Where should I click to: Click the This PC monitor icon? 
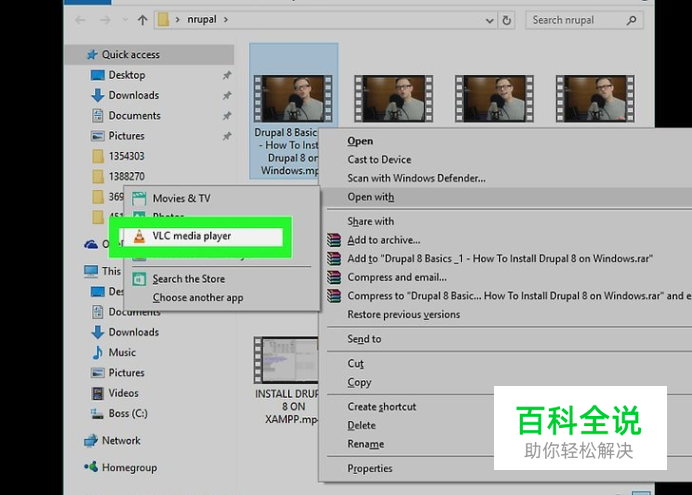(x=91, y=271)
